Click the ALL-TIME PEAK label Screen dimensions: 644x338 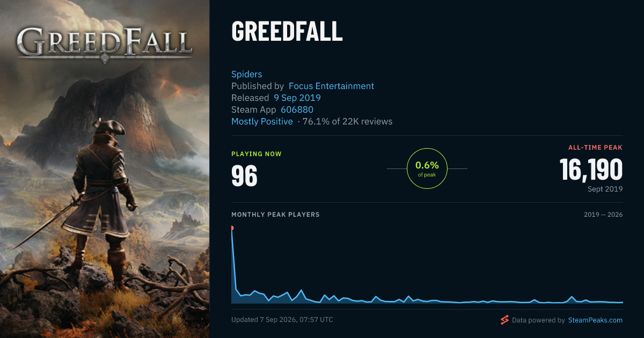(596, 148)
